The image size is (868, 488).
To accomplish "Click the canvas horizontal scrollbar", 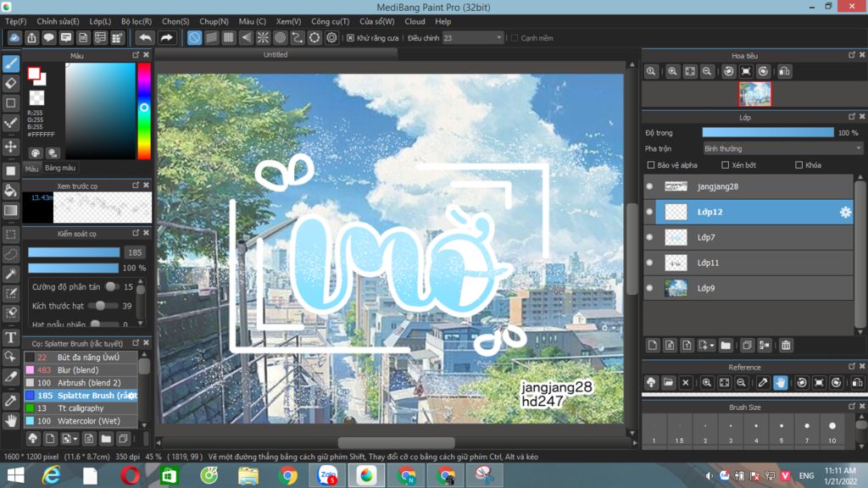I will (397, 442).
